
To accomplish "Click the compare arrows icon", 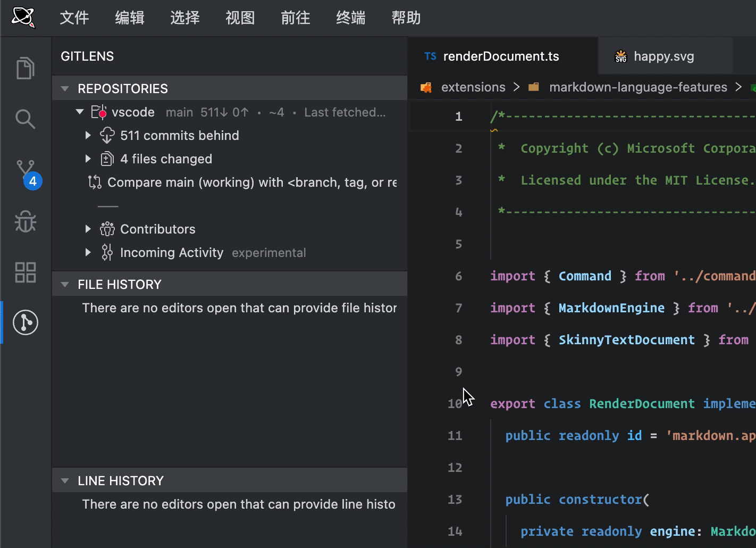I will point(95,182).
